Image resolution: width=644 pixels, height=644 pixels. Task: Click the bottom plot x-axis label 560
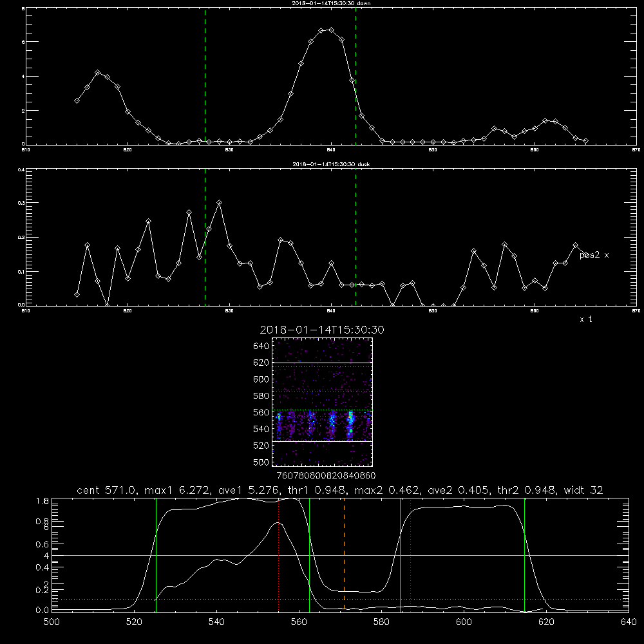[299, 622]
